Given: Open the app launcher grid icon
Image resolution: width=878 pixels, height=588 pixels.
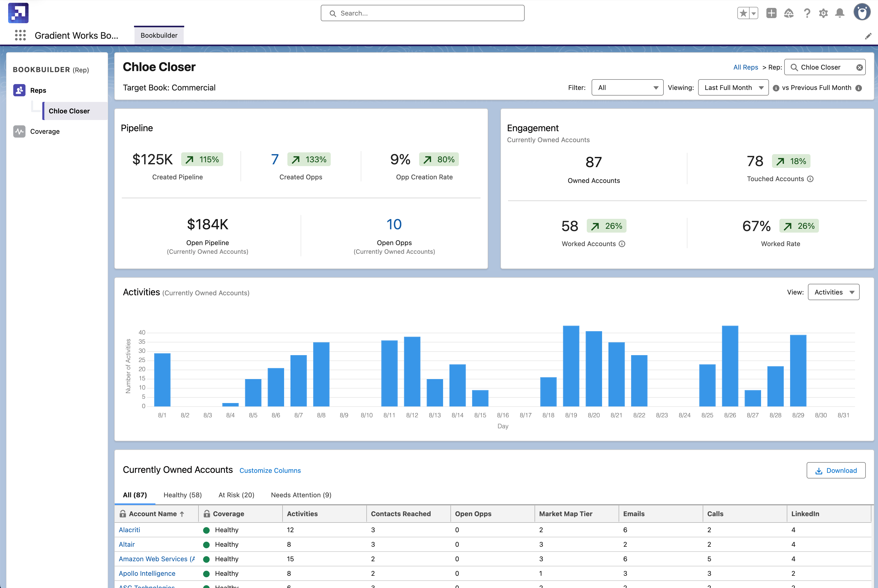Looking at the screenshot, I should point(20,35).
